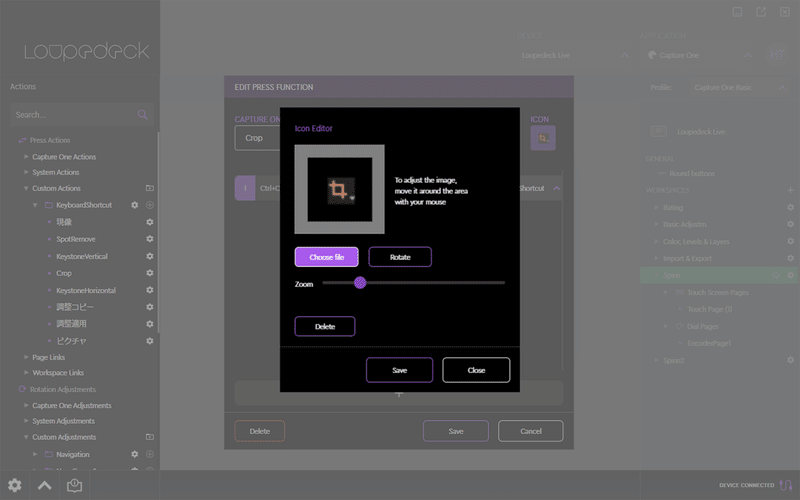Screen dimensions: 800x500
Task: Add a workspace with plus icon
Action: (790, 190)
